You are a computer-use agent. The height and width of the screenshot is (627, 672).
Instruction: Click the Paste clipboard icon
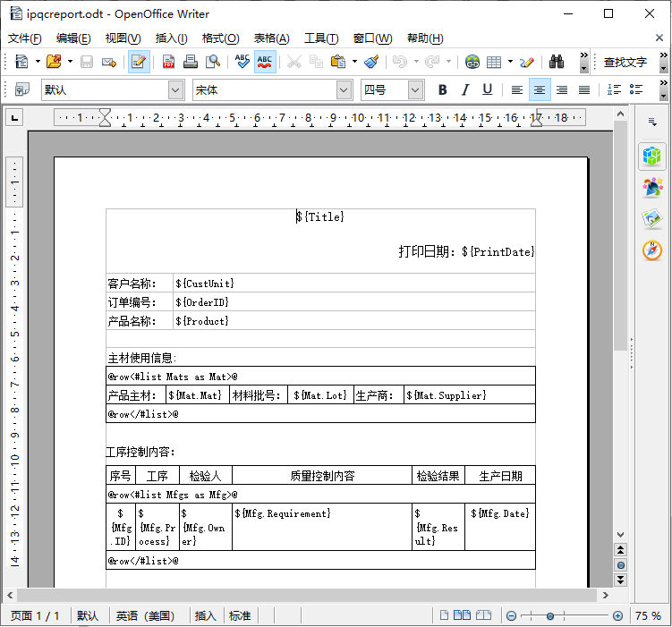tap(338, 62)
